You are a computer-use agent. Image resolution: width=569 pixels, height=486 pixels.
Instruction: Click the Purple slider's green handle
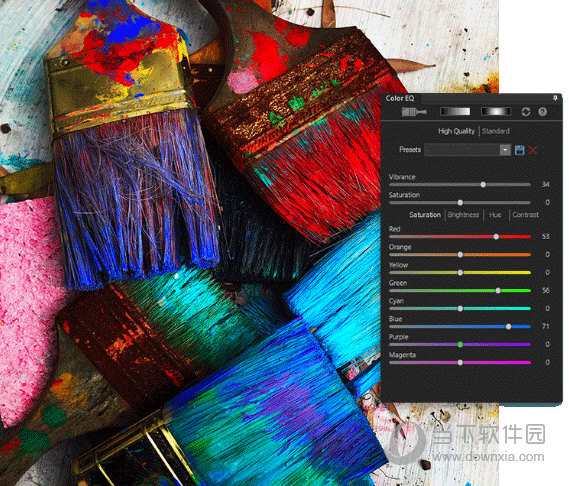coord(460,344)
